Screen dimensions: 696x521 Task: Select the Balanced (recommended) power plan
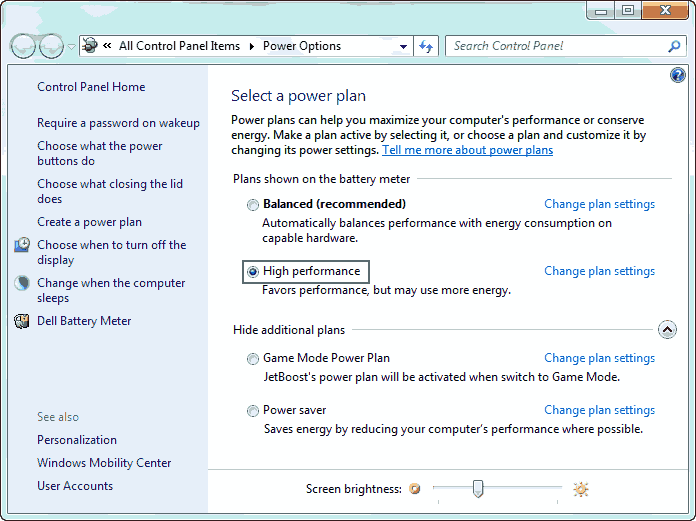coord(253,205)
